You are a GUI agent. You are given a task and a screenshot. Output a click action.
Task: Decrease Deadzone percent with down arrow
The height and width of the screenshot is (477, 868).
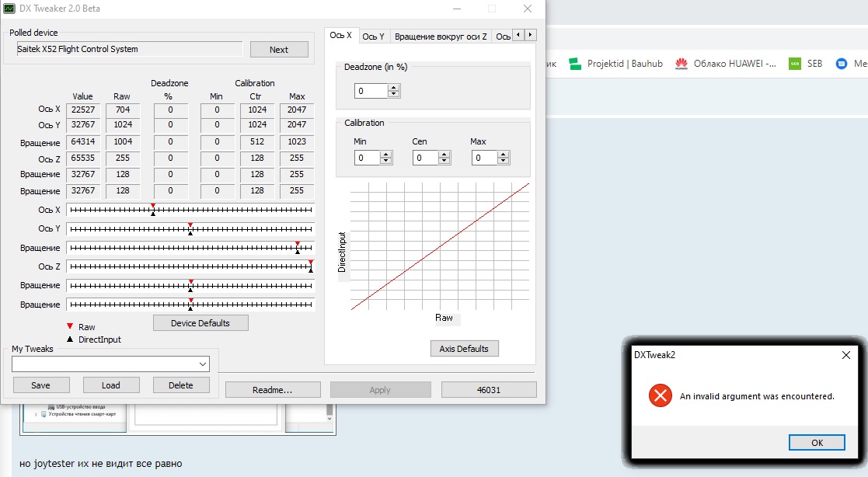click(393, 94)
